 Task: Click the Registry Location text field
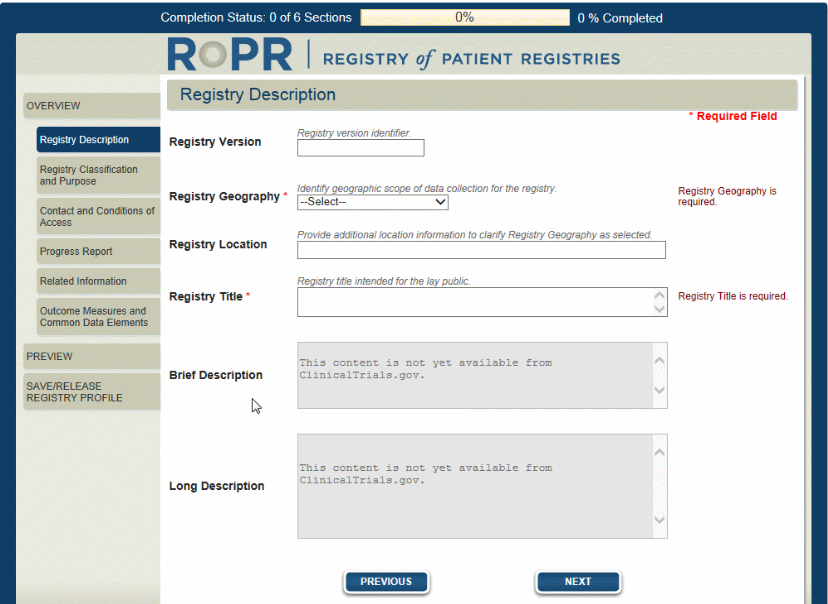481,250
